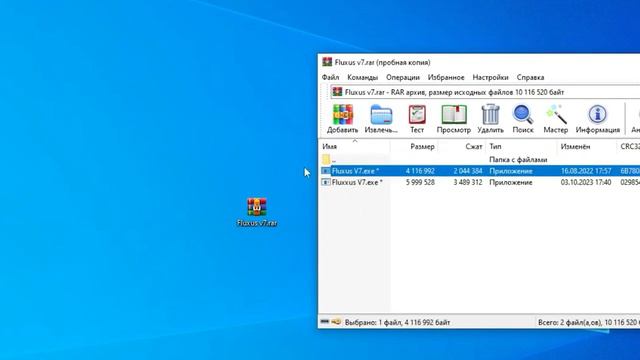
Task: Open the Справка menu
Action: (x=530, y=77)
